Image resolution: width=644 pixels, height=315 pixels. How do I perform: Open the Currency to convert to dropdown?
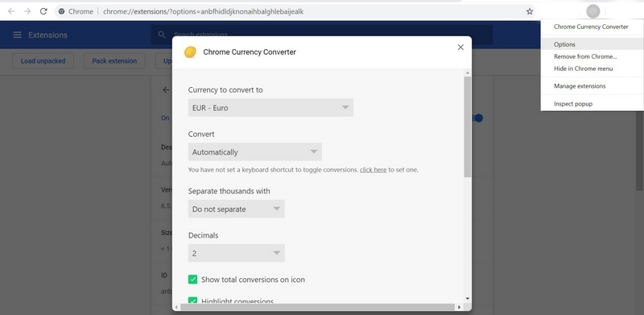270,108
